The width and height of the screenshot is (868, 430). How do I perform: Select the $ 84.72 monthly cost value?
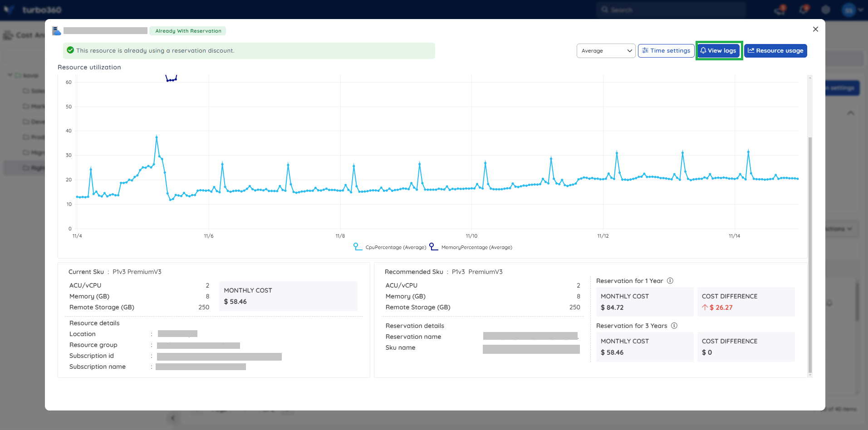(612, 308)
